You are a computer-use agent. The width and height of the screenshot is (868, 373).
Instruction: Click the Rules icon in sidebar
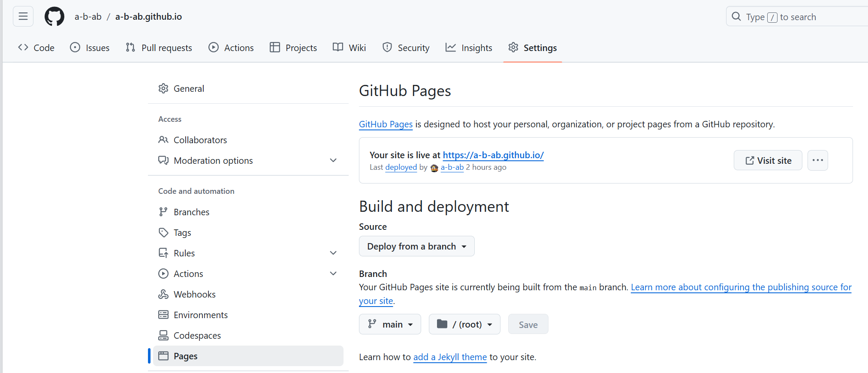[163, 253]
